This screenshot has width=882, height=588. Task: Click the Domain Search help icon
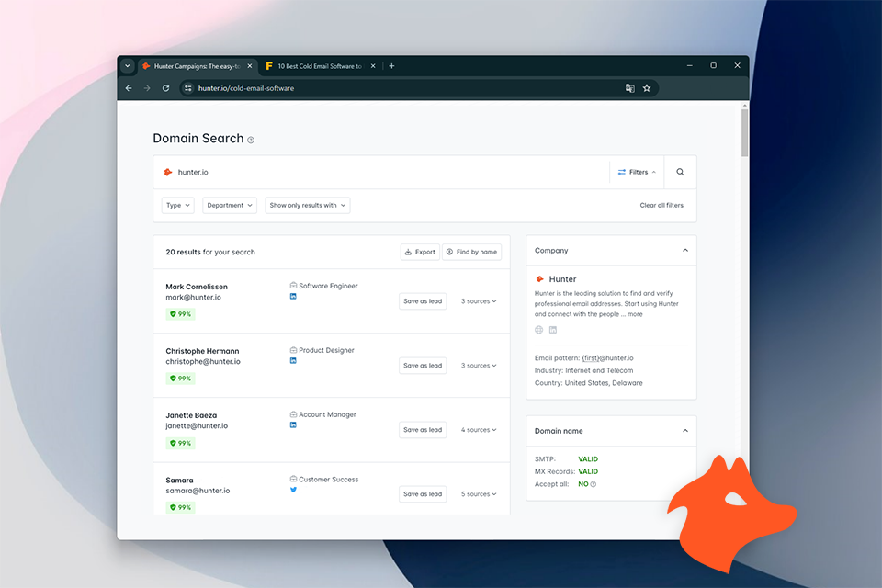click(251, 140)
